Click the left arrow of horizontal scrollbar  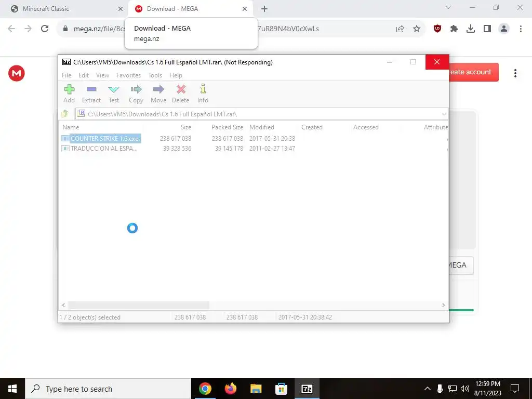(x=63, y=305)
